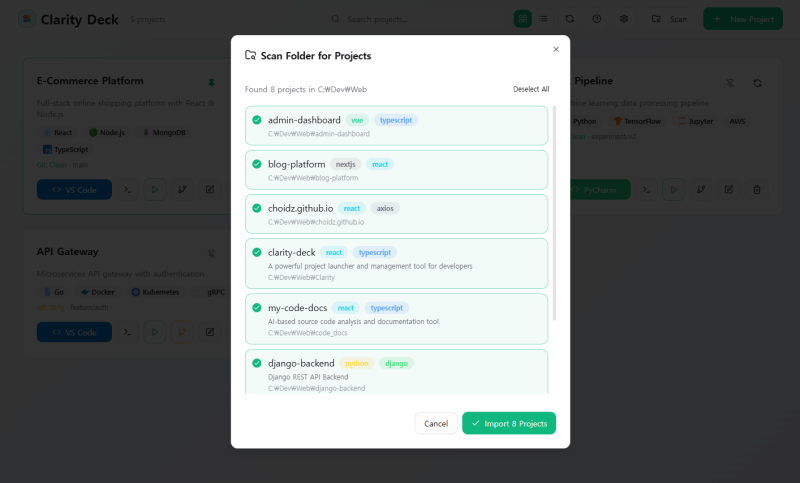
Task: Open the help info icon
Action: tap(597, 19)
